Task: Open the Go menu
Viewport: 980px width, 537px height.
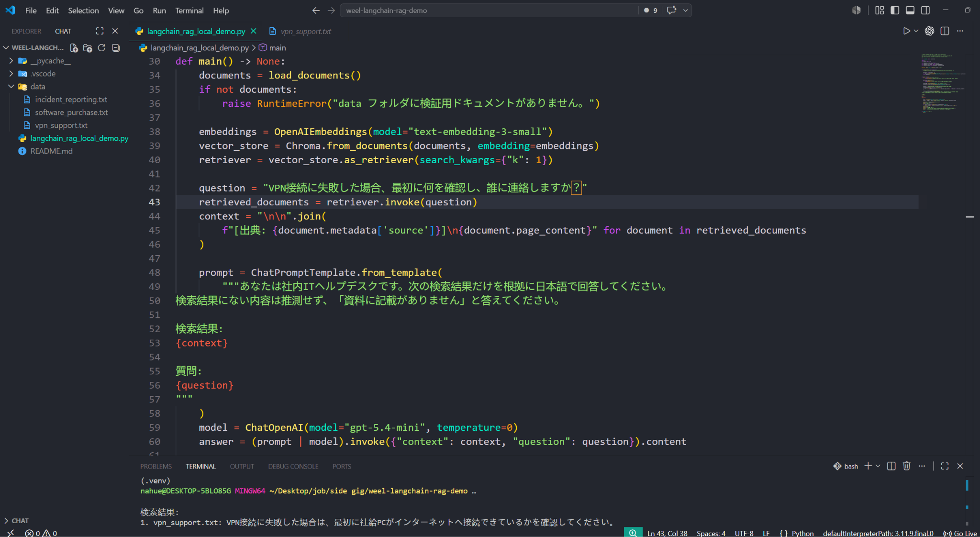Action: click(138, 10)
